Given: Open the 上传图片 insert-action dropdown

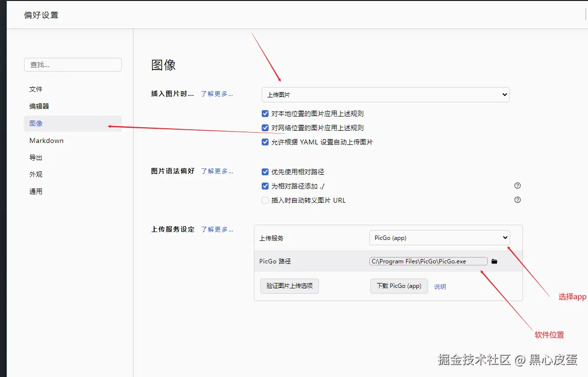Looking at the screenshot, I should [x=385, y=94].
